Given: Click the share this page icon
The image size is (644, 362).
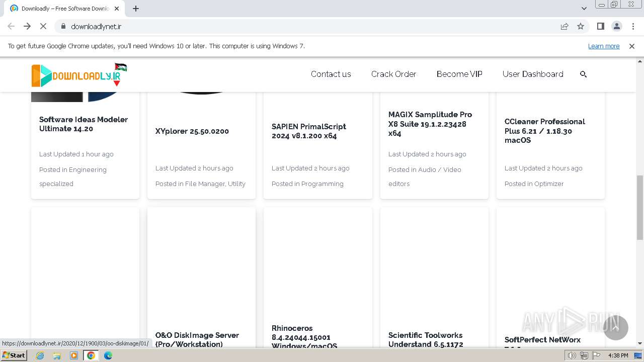Looking at the screenshot, I should point(565,26).
